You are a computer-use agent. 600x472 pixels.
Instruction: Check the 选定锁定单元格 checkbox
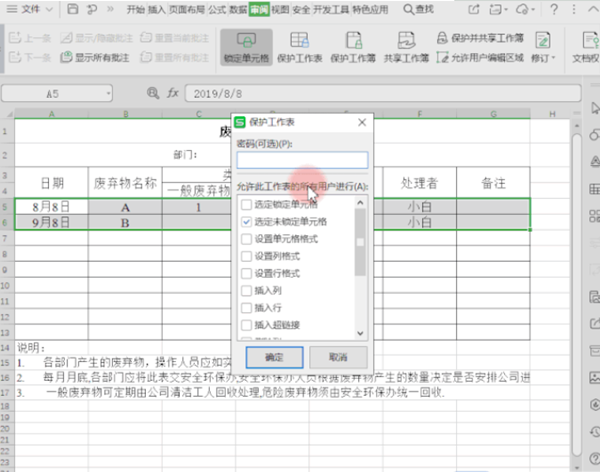[246, 203]
